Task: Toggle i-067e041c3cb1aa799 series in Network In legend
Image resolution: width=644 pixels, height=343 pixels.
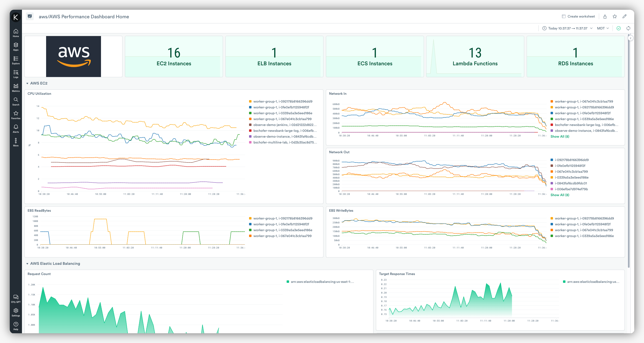Action: [x=582, y=101]
